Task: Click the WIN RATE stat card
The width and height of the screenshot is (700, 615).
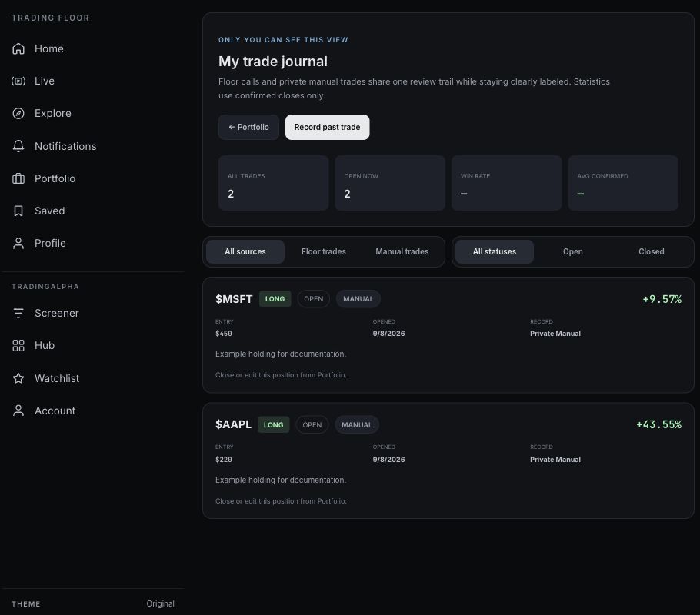Action: (x=507, y=183)
